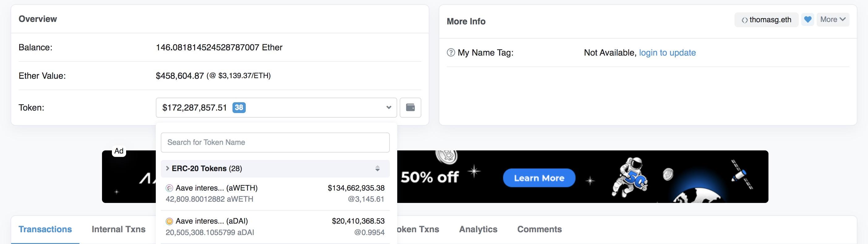Switch to the Transactions tab
The image size is (868, 244).
pos(45,229)
